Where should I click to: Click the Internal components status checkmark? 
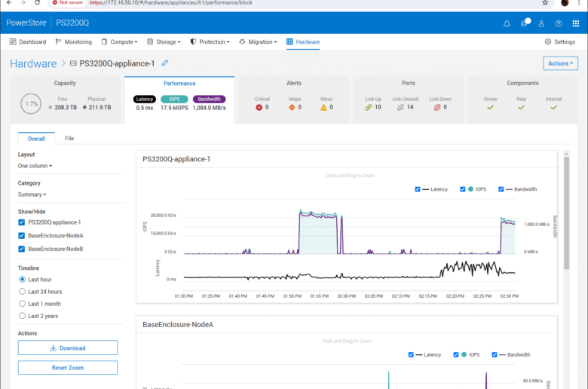554,108
